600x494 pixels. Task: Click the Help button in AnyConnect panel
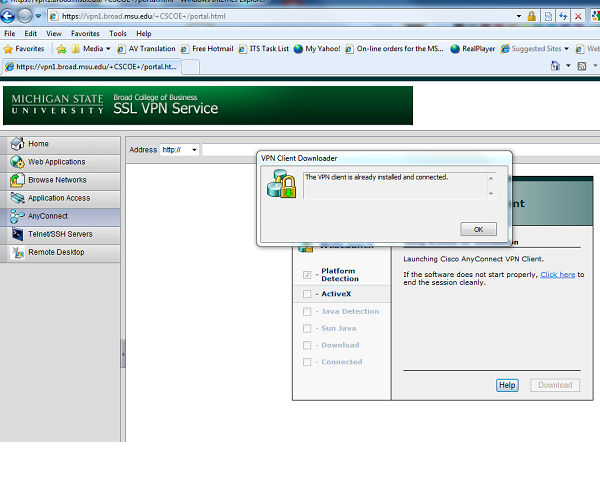(507, 385)
